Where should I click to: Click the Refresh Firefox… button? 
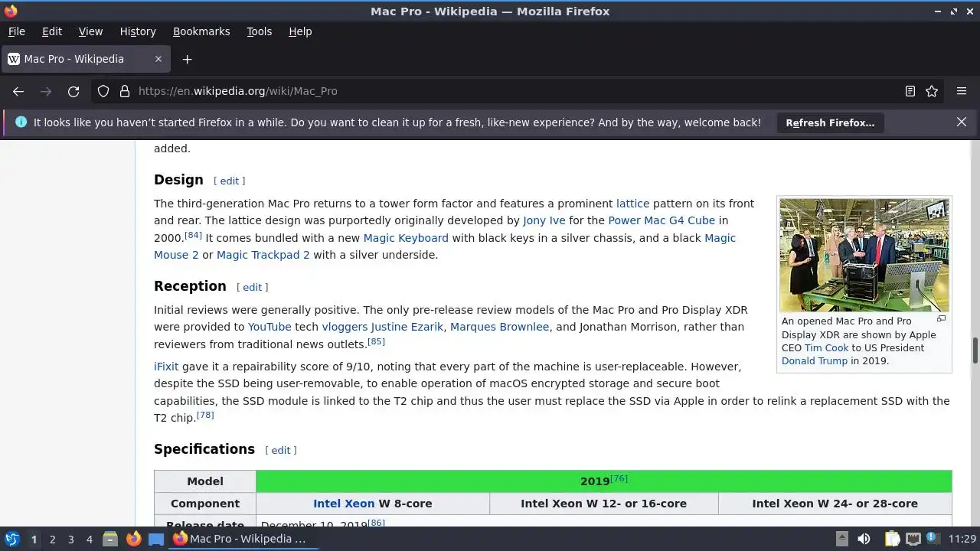[830, 122]
